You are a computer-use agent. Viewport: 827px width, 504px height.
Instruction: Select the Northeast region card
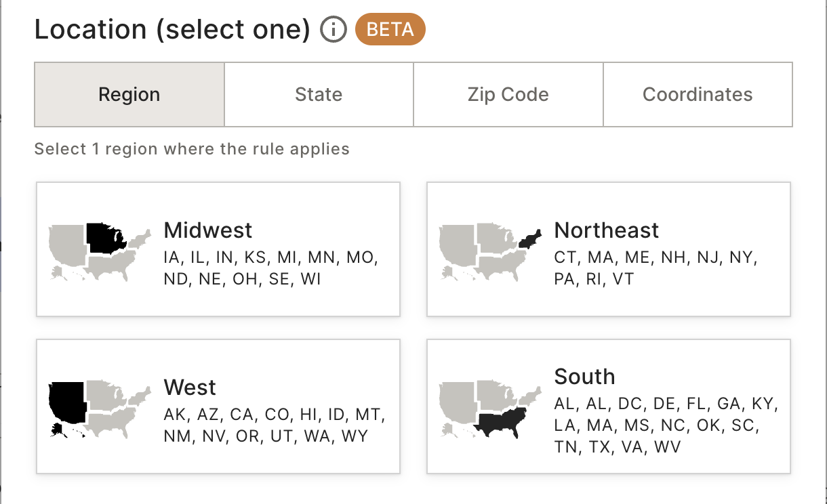609,249
